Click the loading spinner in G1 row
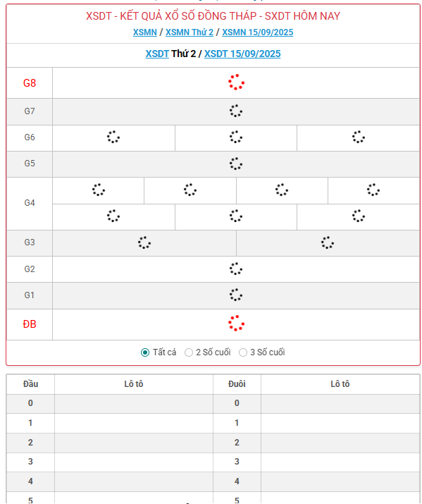The image size is (422, 504). pos(236,295)
